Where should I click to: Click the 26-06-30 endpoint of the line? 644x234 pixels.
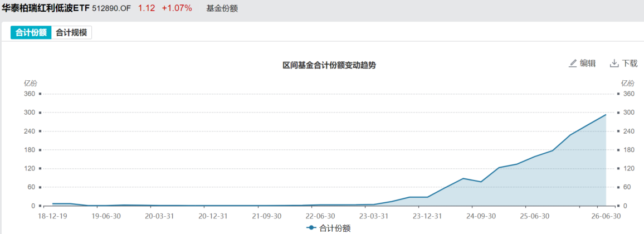pyautogui.click(x=606, y=115)
